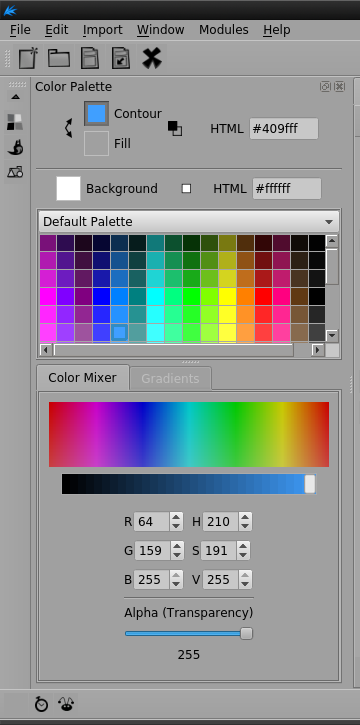The width and height of the screenshot is (360, 725).
Task: Pick the pure red swatch in palette
Action: click(262, 296)
